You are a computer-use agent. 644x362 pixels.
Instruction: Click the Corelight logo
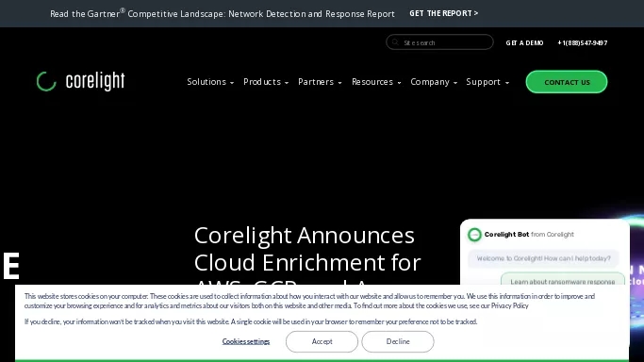[x=80, y=81]
